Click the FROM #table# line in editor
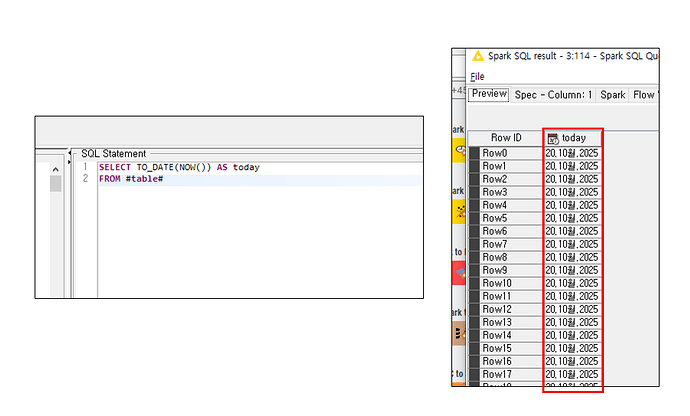The width and height of the screenshot is (690, 416). coord(130,179)
